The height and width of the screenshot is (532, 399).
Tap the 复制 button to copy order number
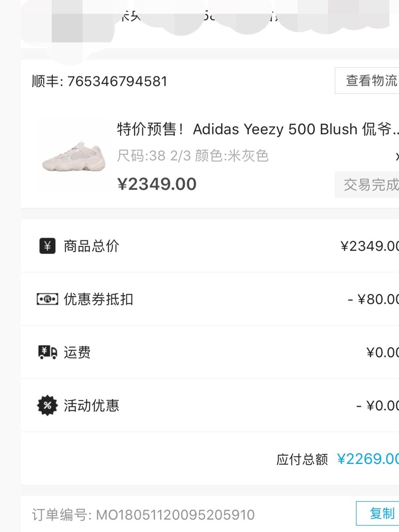377,513
